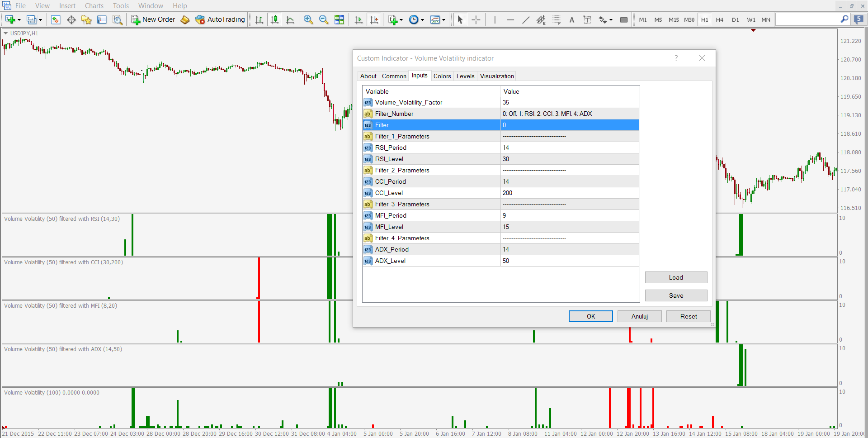Viewport: 868px width, 438px height.
Task: Cancel the dialog with Anuluj
Action: 640,316
